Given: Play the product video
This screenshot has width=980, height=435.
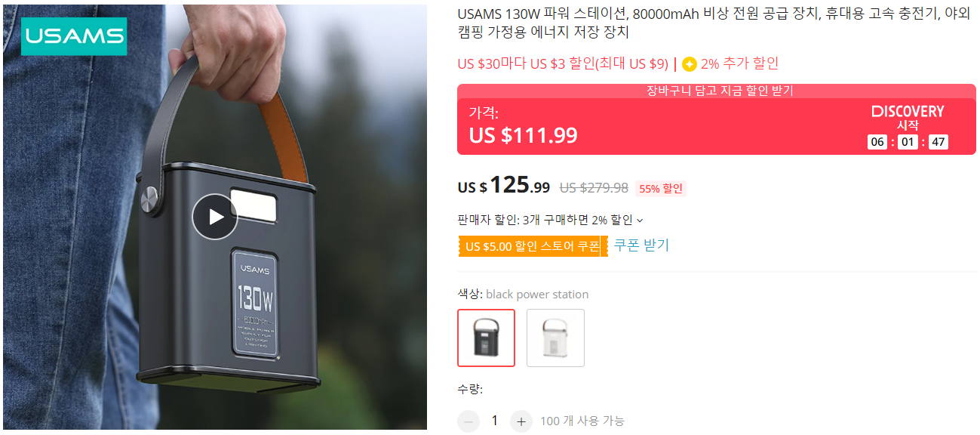Looking at the screenshot, I should (215, 217).
